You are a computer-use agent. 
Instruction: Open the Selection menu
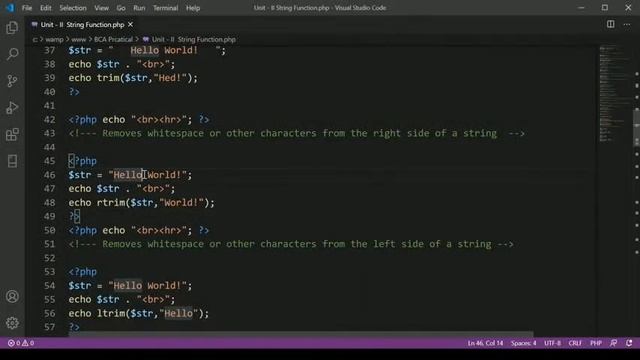point(73,8)
